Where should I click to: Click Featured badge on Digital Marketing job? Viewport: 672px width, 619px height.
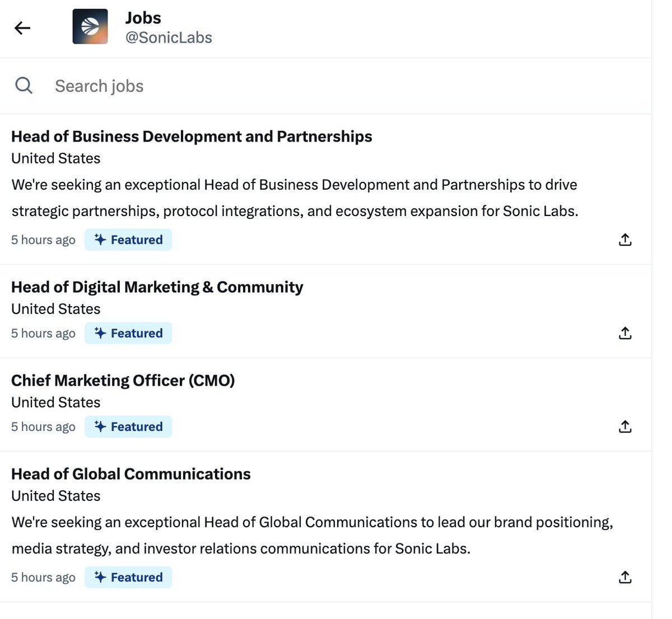[x=128, y=333]
